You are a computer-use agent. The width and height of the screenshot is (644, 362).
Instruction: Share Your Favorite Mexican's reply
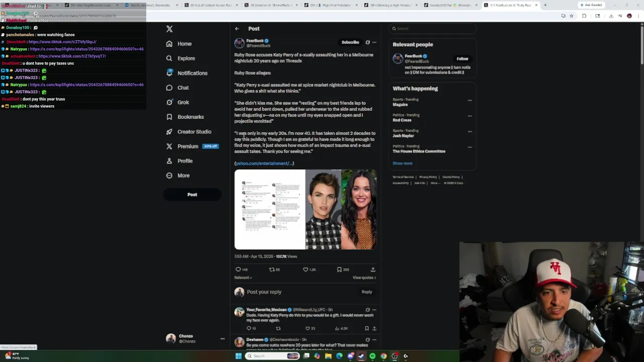point(374,328)
